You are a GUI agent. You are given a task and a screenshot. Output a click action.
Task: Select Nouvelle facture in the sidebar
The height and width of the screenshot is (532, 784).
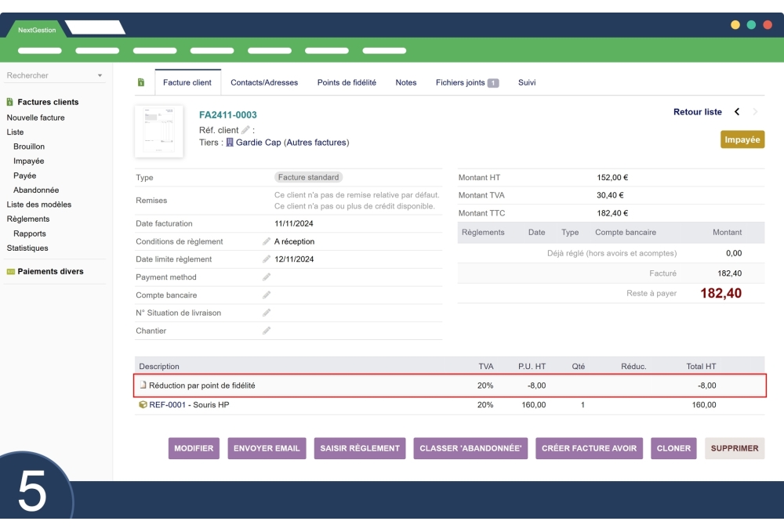pyautogui.click(x=36, y=118)
